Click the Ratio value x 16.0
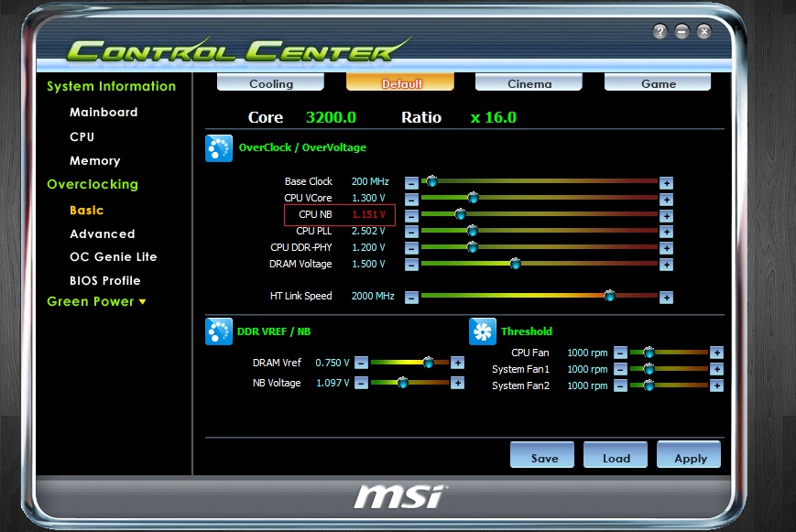The width and height of the screenshot is (796, 532). click(494, 118)
